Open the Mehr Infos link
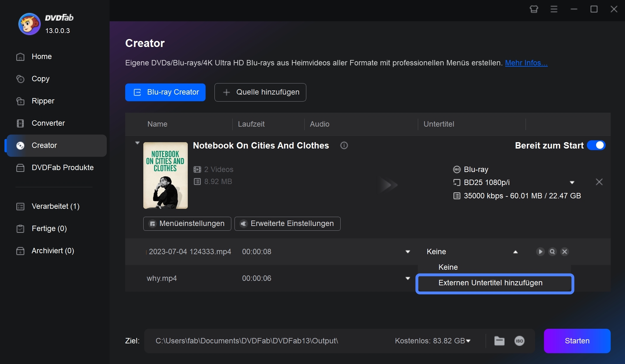 click(x=526, y=63)
